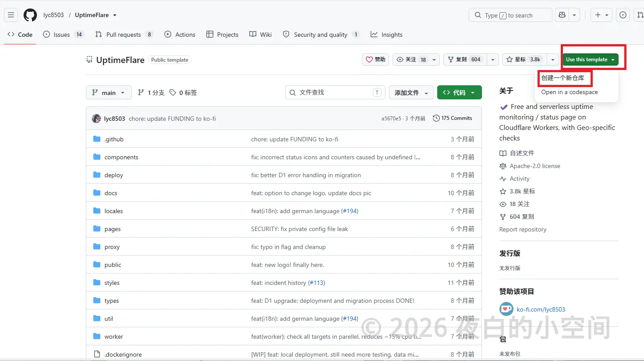Open the .github folder
644x361 pixels.
click(114, 139)
